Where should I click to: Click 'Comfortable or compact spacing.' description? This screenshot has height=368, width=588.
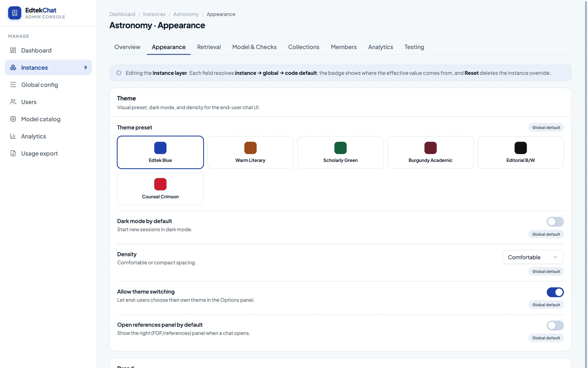(157, 263)
